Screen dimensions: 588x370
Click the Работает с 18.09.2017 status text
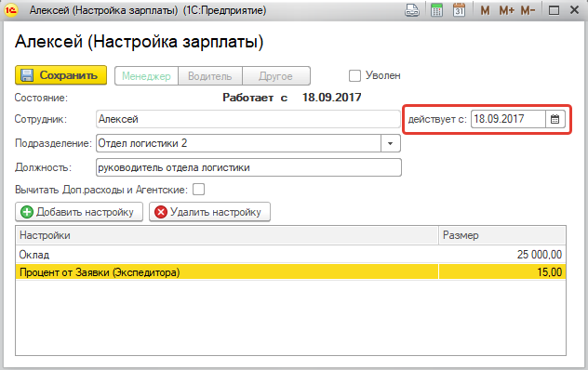pos(292,98)
